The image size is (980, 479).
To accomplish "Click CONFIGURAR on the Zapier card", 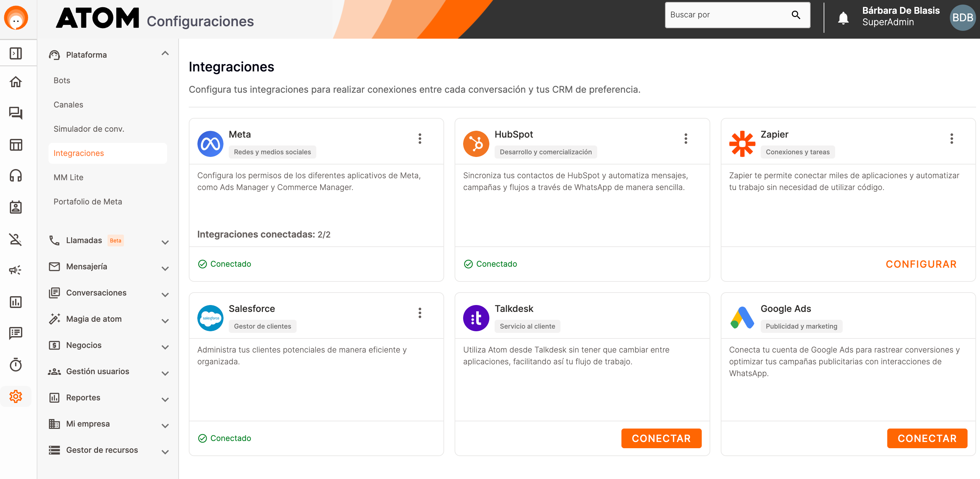I will (921, 264).
